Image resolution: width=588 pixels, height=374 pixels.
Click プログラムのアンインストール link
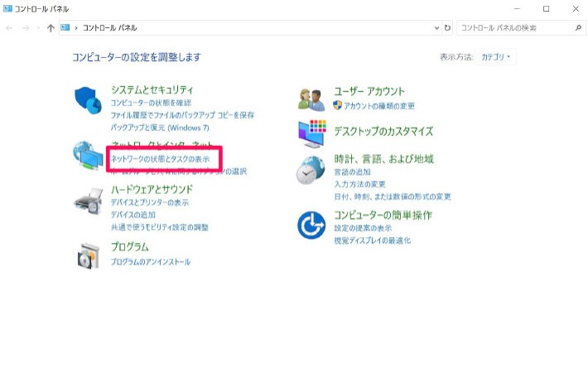point(151,262)
